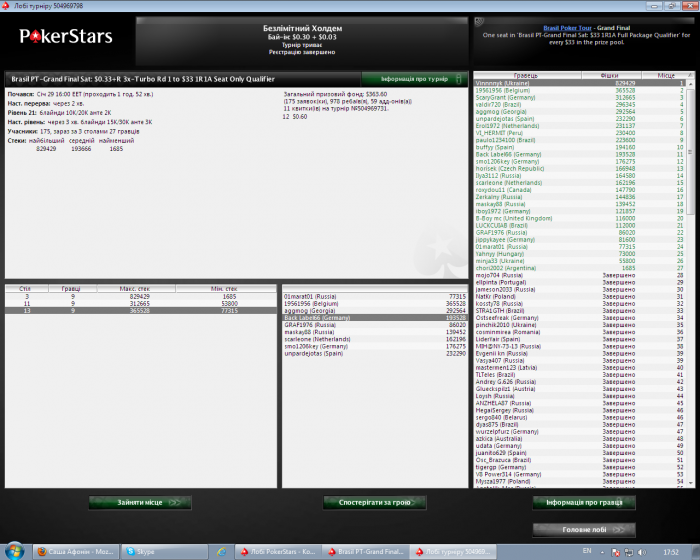700x560 pixels.
Task: Select horisek (Czech Republic) in the ranking list
Action: pyautogui.click(x=580, y=169)
